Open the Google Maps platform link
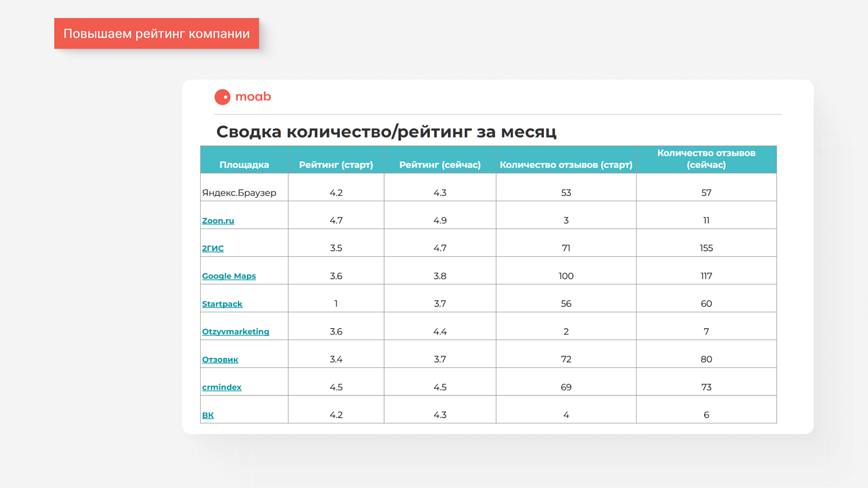 (x=229, y=276)
